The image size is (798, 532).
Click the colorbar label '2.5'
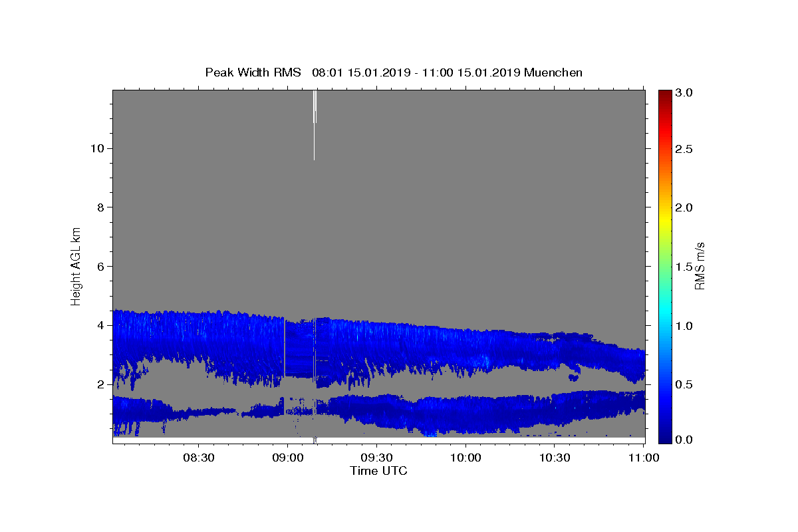pyautogui.click(x=685, y=149)
